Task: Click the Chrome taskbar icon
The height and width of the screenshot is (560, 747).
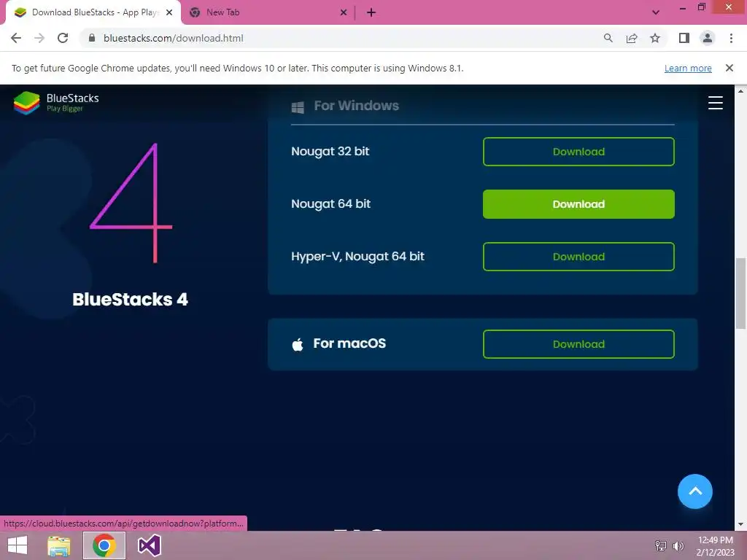Action: (x=104, y=545)
